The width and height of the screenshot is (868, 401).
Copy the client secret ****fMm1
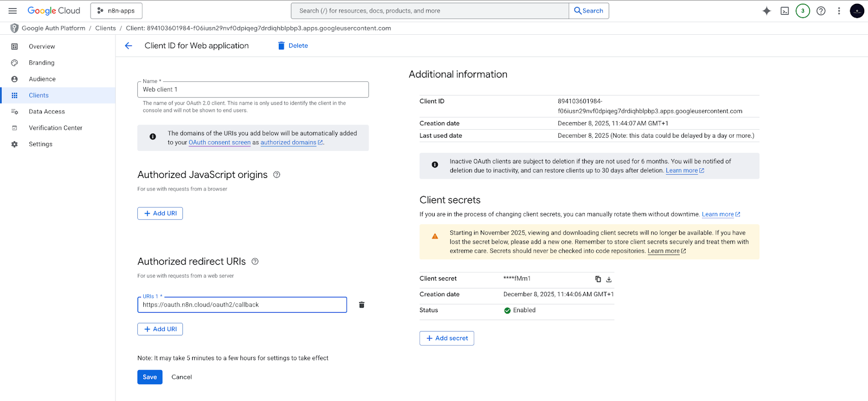pos(598,279)
